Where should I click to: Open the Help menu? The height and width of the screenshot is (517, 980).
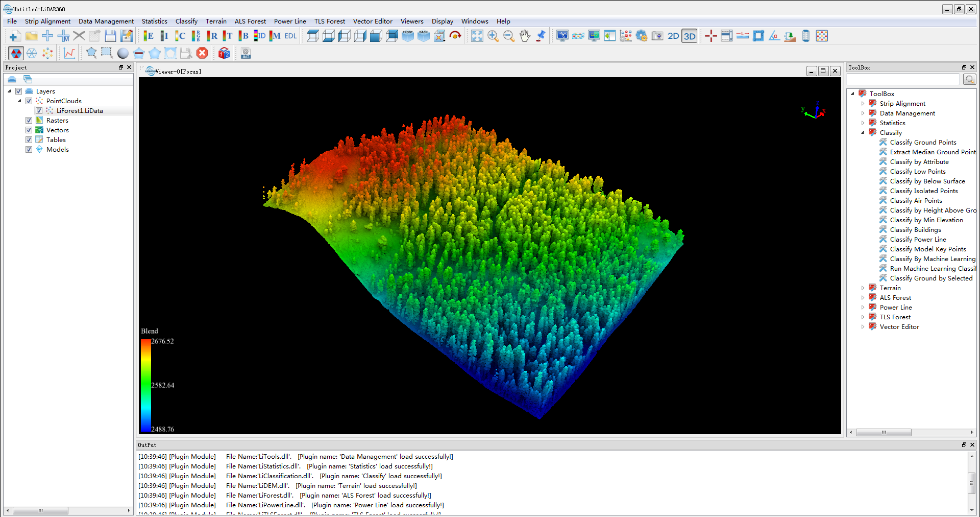(503, 21)
